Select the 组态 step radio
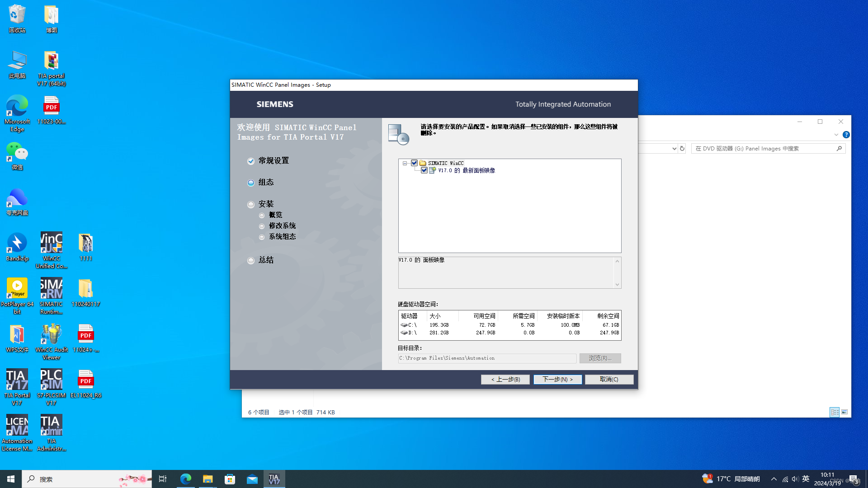 tap(251, 183)
